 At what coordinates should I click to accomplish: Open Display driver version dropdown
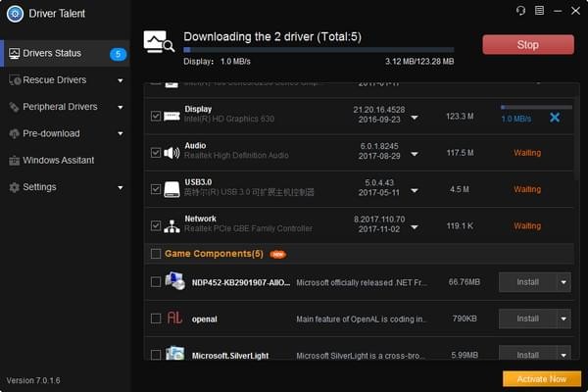coord(415,118)
